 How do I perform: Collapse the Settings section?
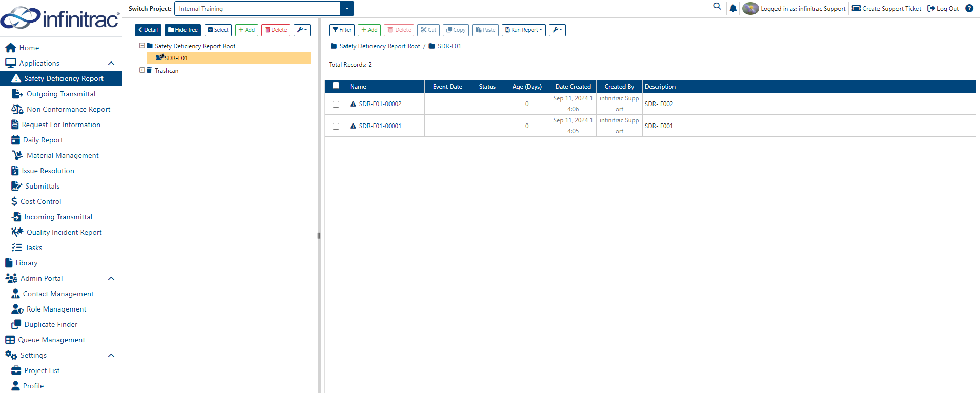coord(111,355)
